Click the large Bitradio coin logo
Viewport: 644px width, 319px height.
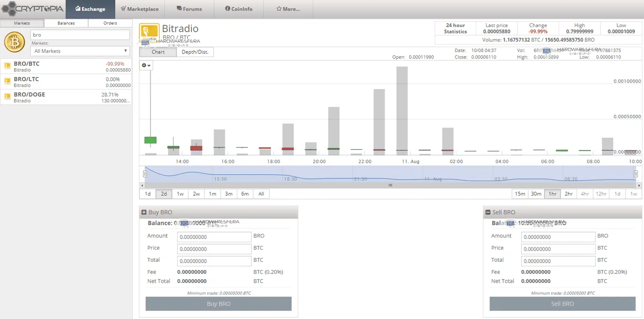click(149, 34)
